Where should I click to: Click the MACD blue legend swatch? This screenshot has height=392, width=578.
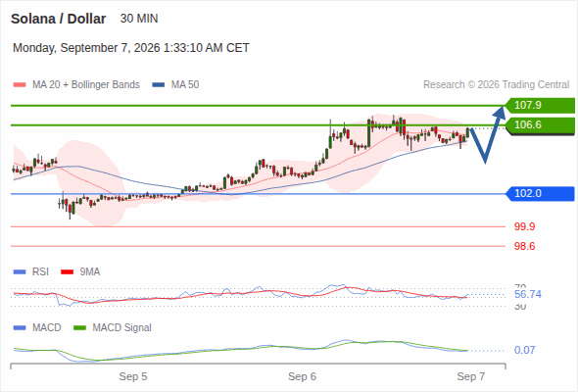pyautogui.click(x=20, y=328)
